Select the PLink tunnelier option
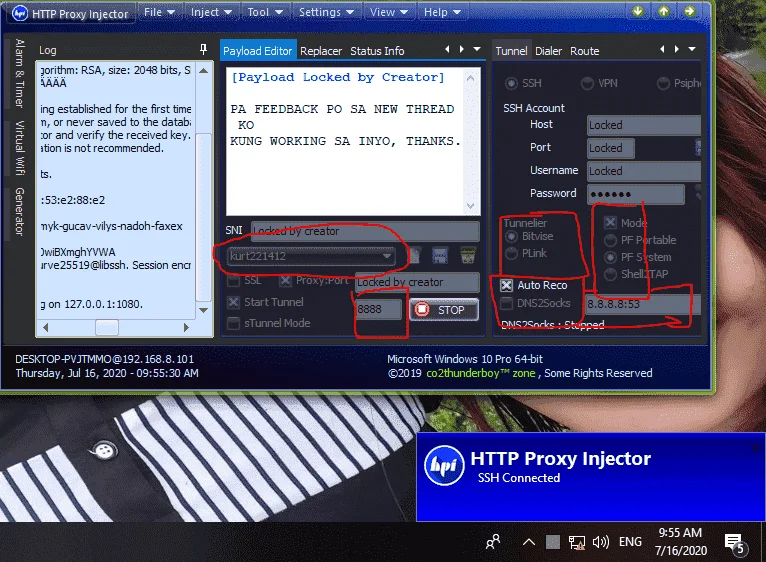This screenshot has height=562, width=766. [x=511, y=253]
